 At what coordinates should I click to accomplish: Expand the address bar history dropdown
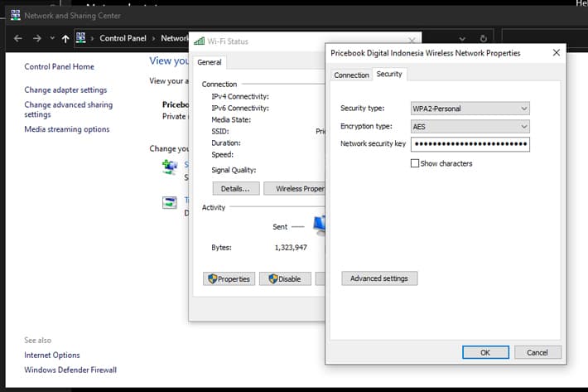tap(462, 39)
